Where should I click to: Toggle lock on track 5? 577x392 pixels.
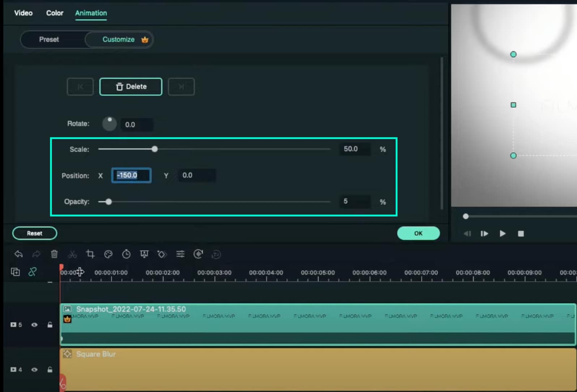(x=50, y=325)
